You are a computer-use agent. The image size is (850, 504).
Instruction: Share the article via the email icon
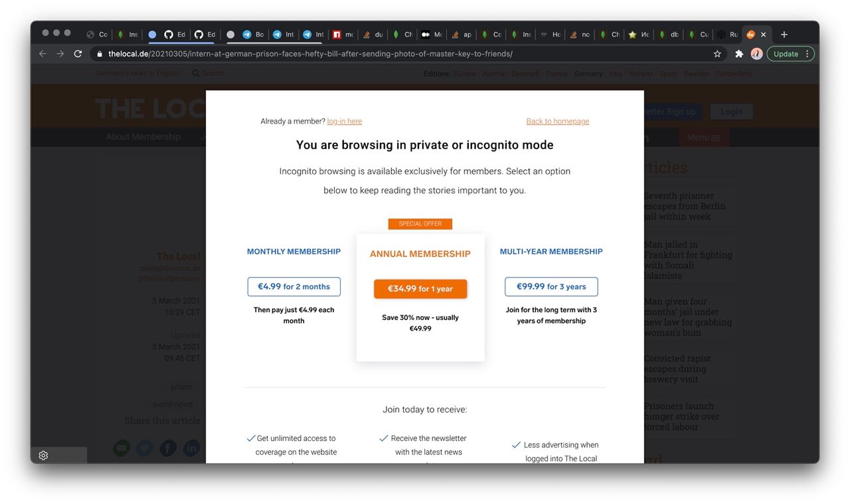122,448
